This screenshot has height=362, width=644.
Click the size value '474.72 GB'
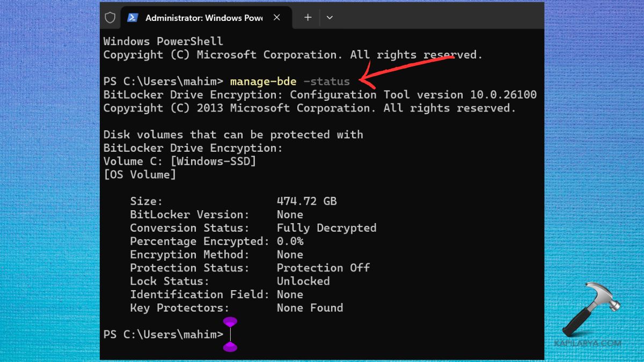pos(306,201)
